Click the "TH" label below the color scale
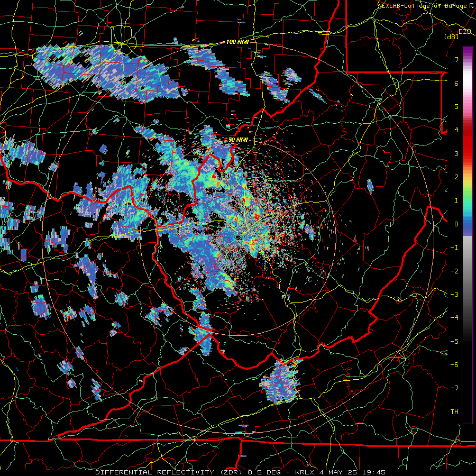Screen dimensions: 476x476 454,412
